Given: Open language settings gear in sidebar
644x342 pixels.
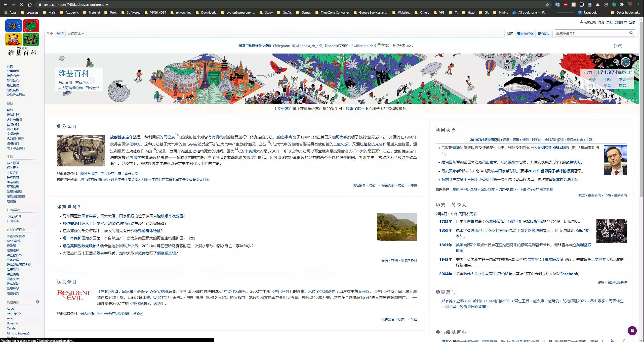Looking at the screenshot, I should 38,302.
